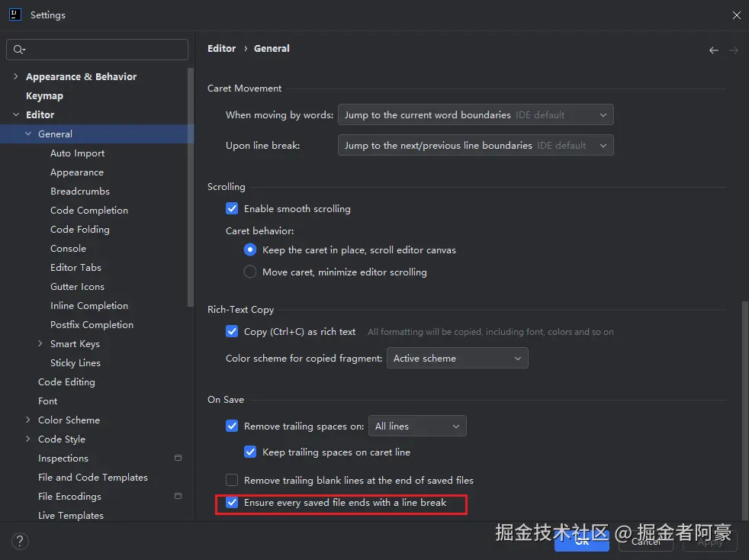Image resolution: width=749 pixels, height=560 pixels.
Task: Open Sticky Lines settings
Action: click(x=75, y=362)
